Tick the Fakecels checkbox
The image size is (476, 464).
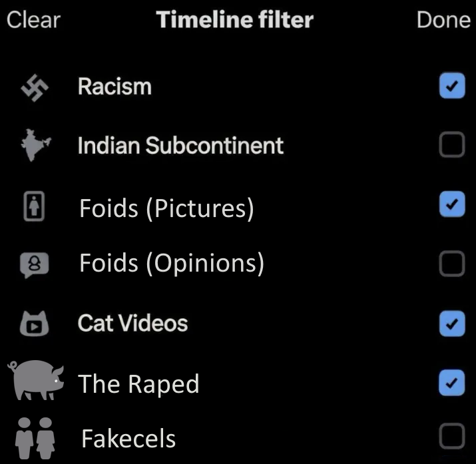452,437
